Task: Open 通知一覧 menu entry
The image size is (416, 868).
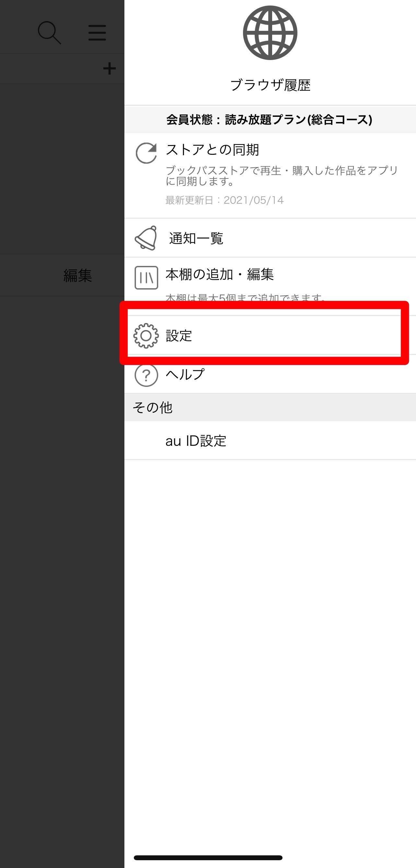Action: point(270,238)
